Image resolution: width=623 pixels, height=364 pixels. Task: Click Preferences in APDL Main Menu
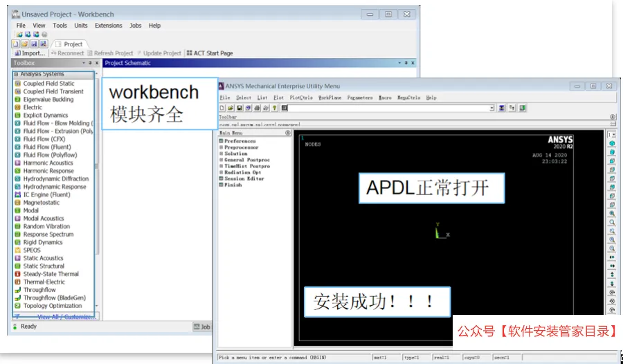click(x=240, y=141)
